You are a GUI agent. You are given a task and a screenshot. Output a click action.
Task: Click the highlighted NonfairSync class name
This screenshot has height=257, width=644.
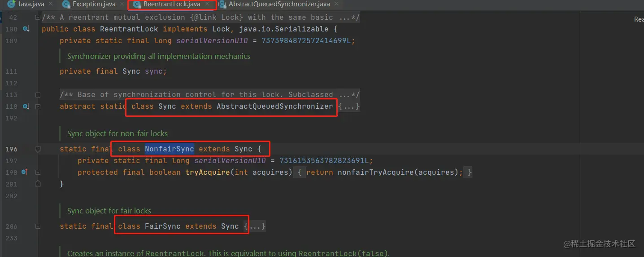(x=170, y=149)
